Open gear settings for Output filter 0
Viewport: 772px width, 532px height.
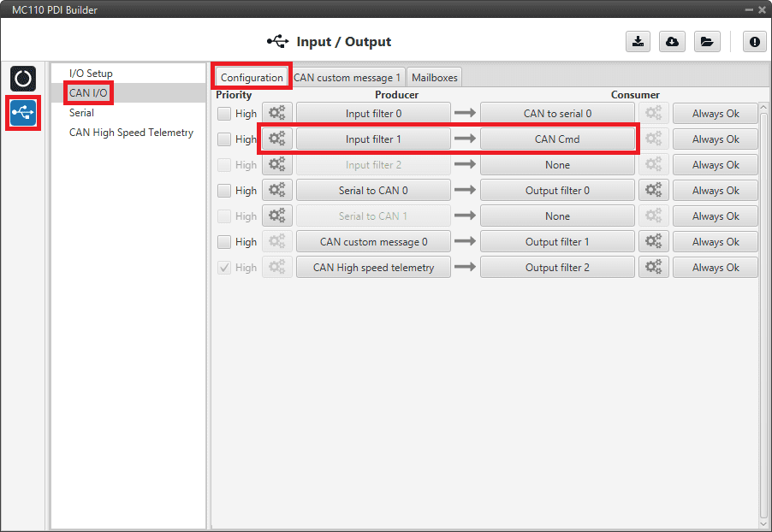coord(653,191)
